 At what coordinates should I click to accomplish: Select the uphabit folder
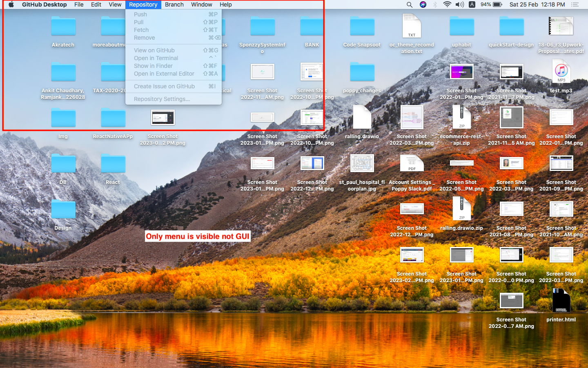[461, 26]
